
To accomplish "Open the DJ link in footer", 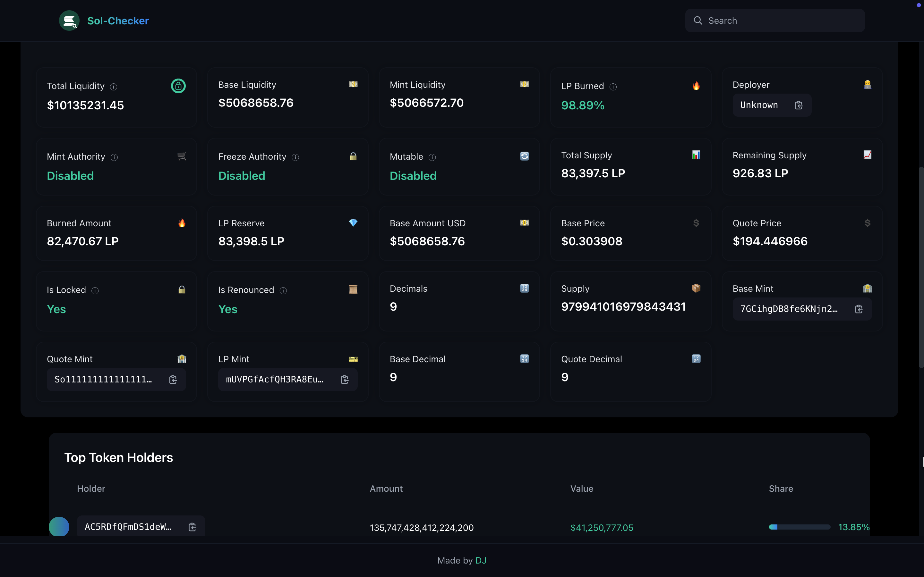I will pos(481,560).
